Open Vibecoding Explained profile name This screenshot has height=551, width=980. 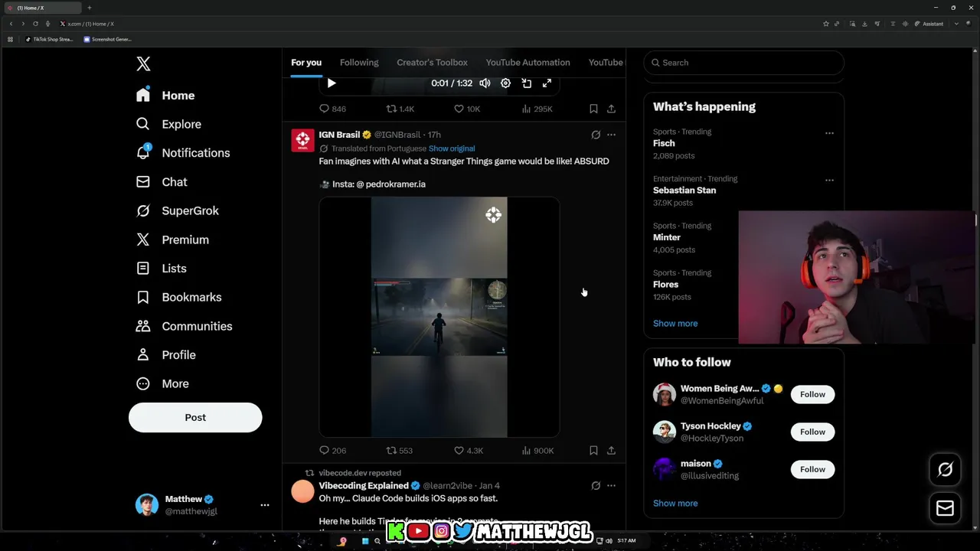(364, 486)
